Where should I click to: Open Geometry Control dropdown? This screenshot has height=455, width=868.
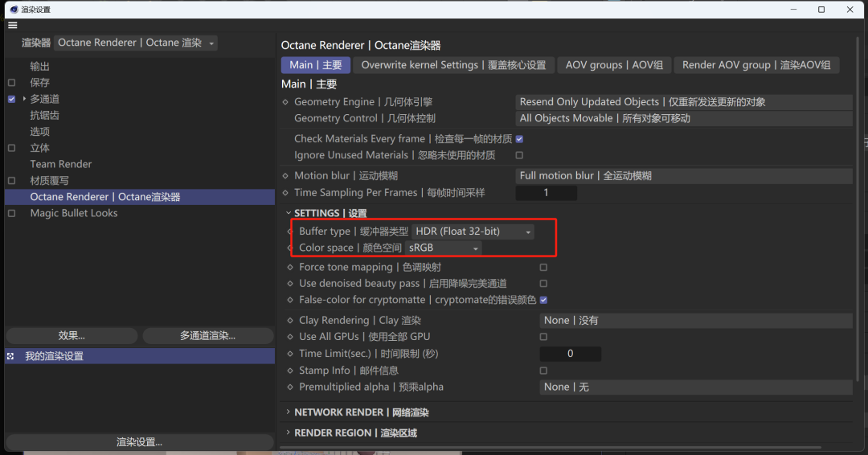(684, 118)
